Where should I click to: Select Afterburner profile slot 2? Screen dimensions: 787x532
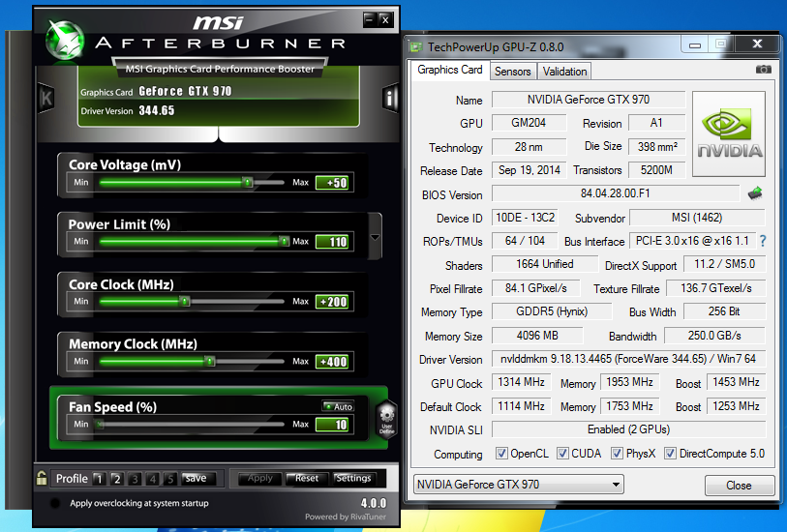point(116,479)
